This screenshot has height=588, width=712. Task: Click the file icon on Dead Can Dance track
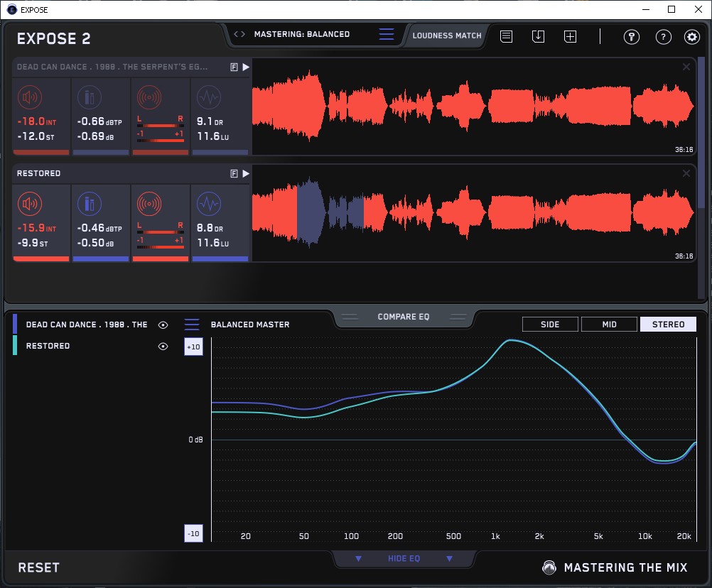[234, 67]
